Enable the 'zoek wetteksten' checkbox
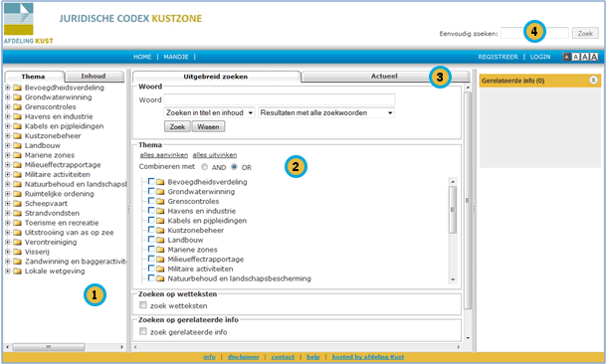The height and width of the screenshot is (364, 606). 143,305
